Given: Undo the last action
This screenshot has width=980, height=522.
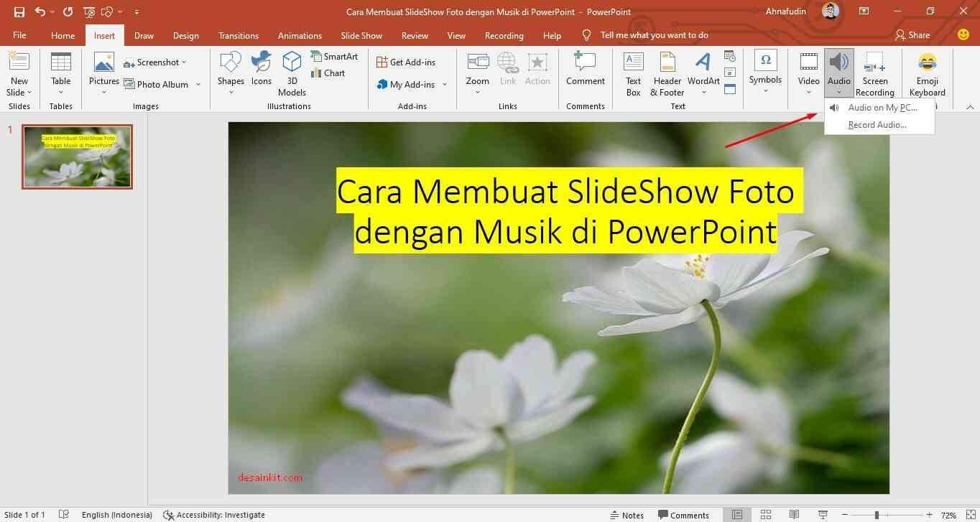Looking at the screenshot, I should coord(40,11).
